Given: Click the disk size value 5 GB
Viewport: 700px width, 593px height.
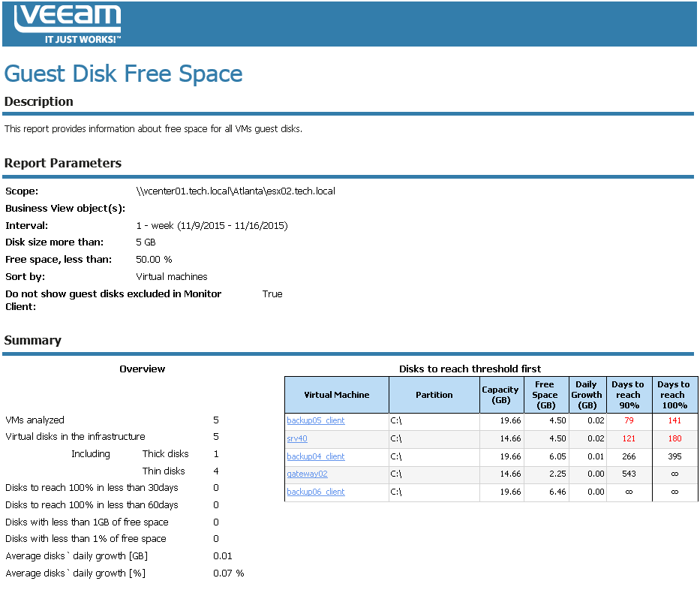Looking at the screenshot, I should point(146,242).
